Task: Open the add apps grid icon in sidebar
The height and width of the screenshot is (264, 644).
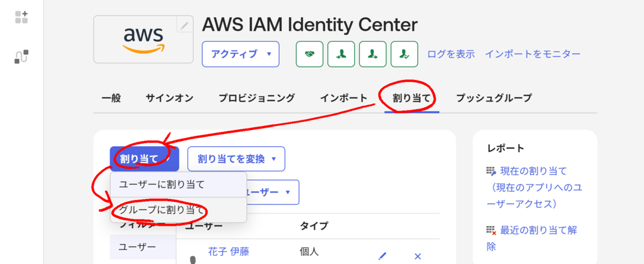Action: [x=21, y=17]
